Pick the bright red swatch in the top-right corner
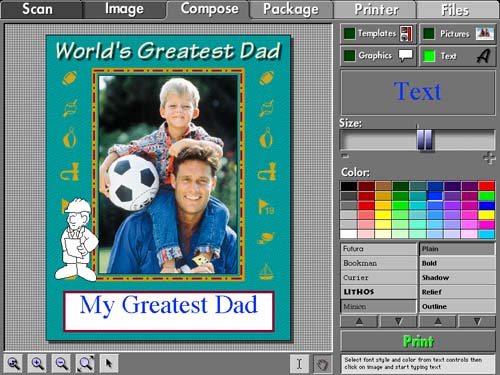Viewport: 500px width, 375px height. 487,186
